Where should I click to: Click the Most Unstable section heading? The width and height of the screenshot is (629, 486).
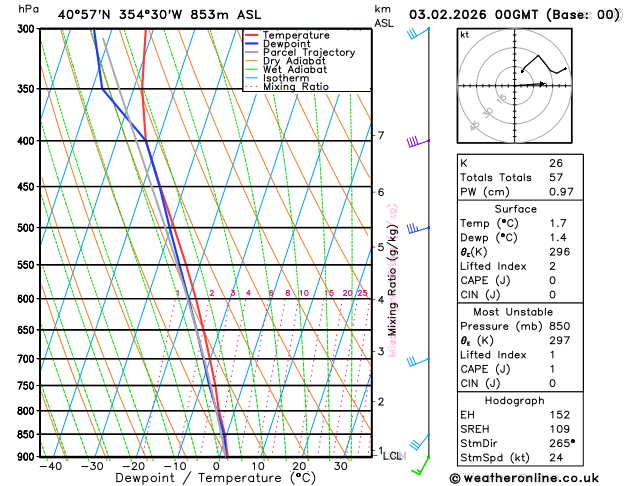click(513, 312)
